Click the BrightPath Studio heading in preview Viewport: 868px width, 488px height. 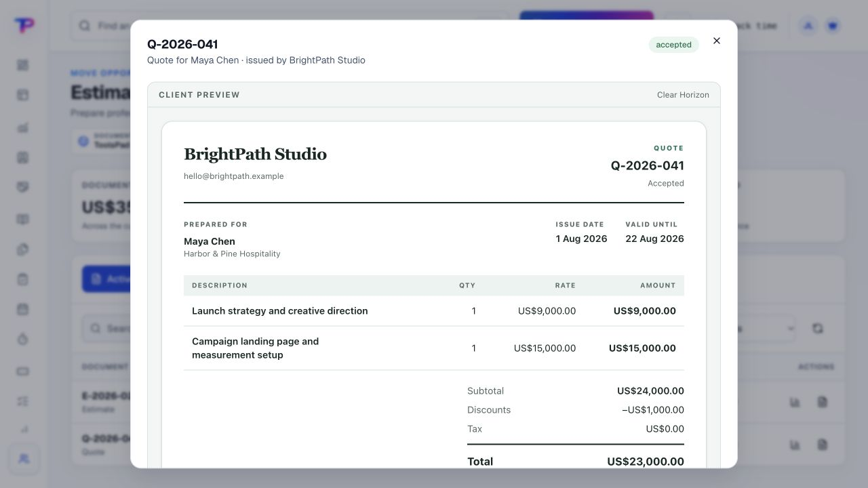pyautogui.click(x=255, y=155)
